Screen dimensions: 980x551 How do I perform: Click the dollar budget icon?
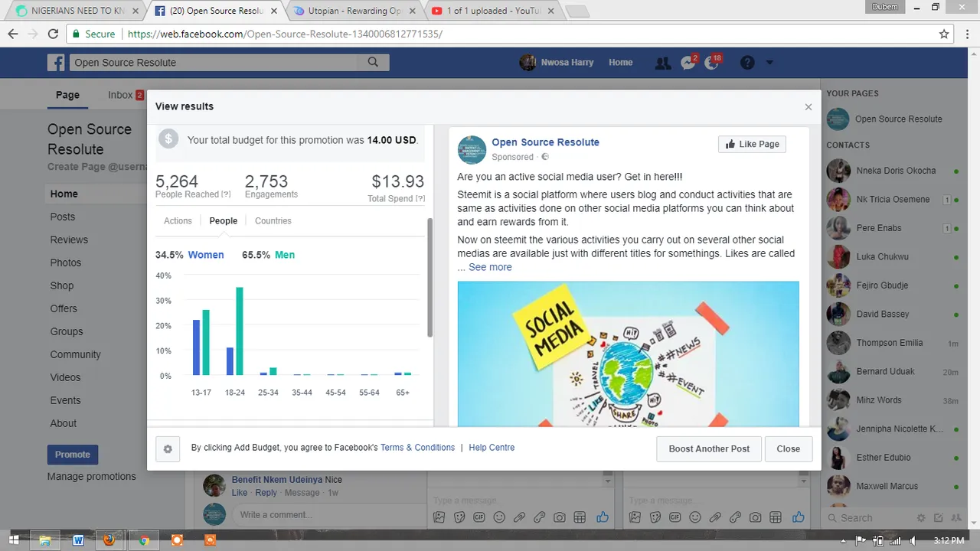point(169,139)
